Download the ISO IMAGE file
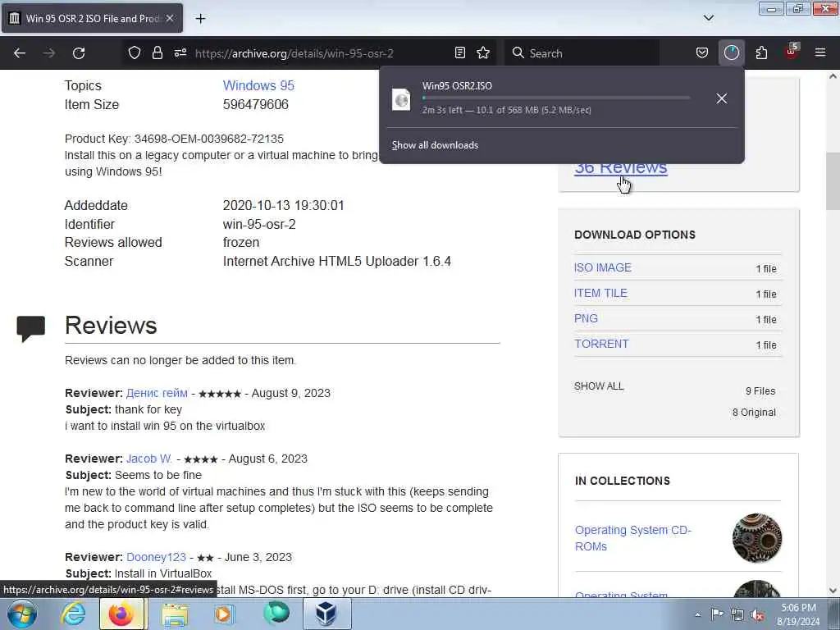This screenshot has width=840, height=630. (603, 267)
